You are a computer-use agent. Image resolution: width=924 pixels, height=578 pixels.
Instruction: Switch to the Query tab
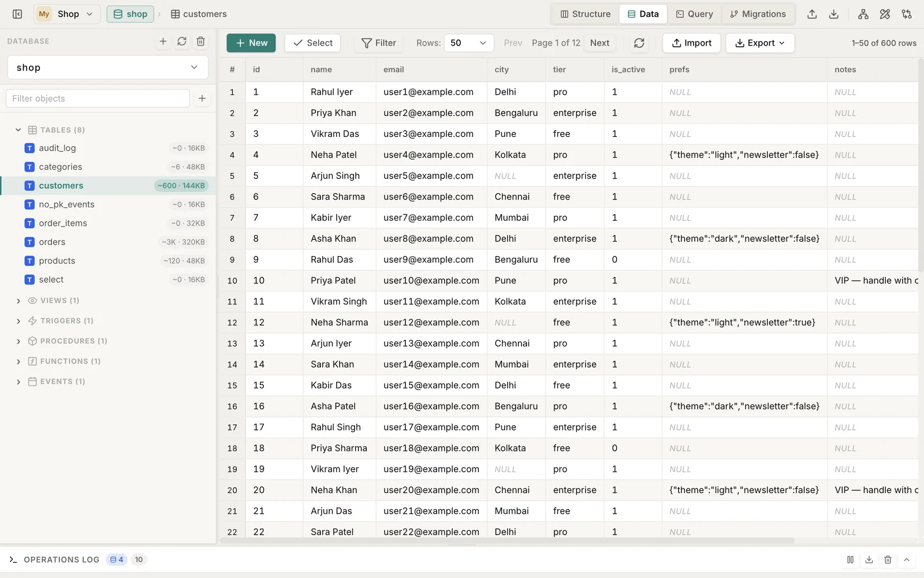pyautogui.click(x=694, y=14)
